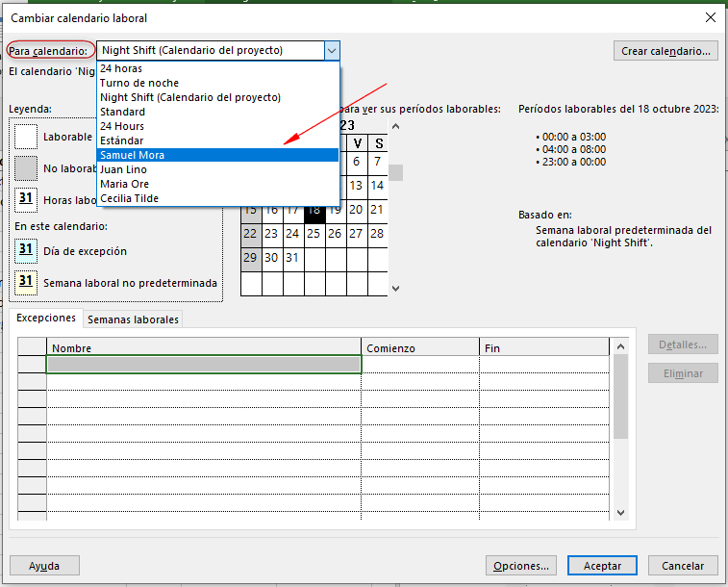The image size is (728, 587).
Task: Switch to the Semanas laborales tab
Action: click(x=133, y=319)
